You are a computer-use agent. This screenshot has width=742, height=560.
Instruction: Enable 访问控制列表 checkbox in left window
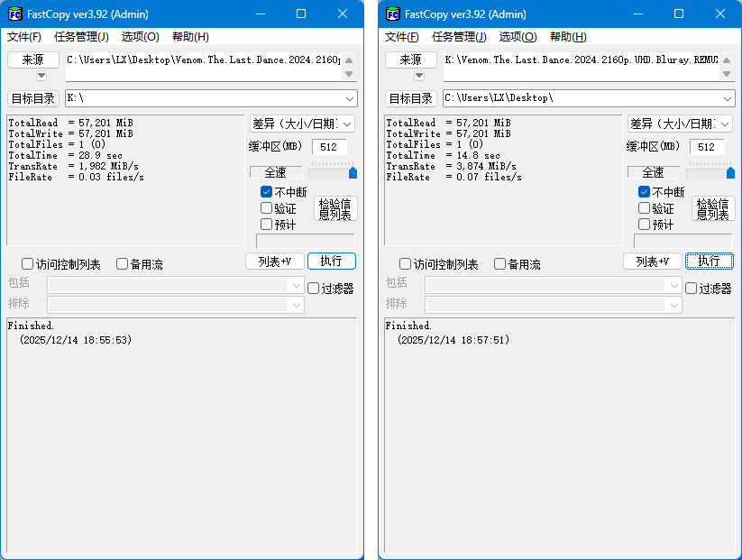[27, 263]
